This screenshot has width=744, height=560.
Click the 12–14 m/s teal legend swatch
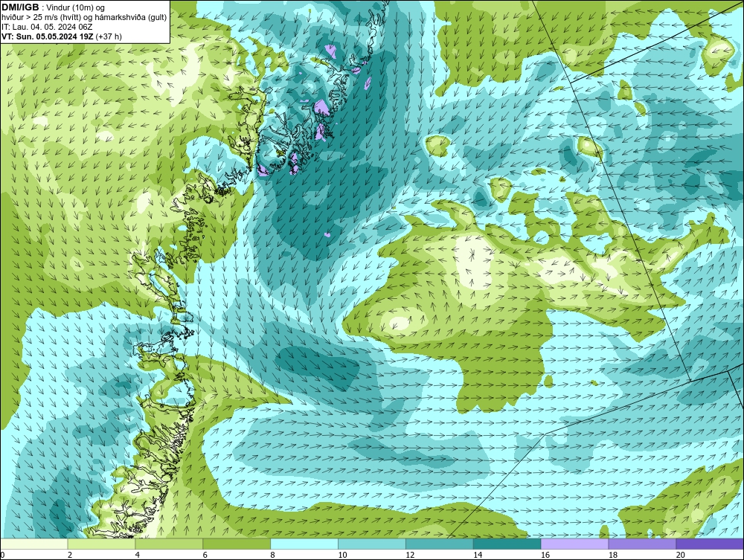440,544
